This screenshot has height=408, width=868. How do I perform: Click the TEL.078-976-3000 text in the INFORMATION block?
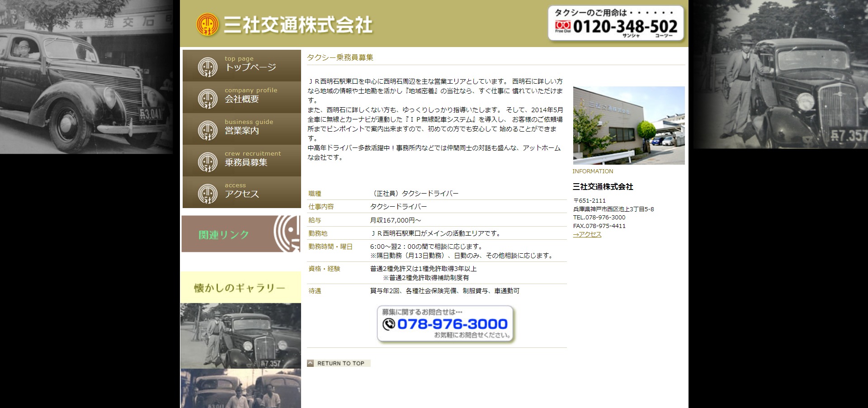coord(599,218)
